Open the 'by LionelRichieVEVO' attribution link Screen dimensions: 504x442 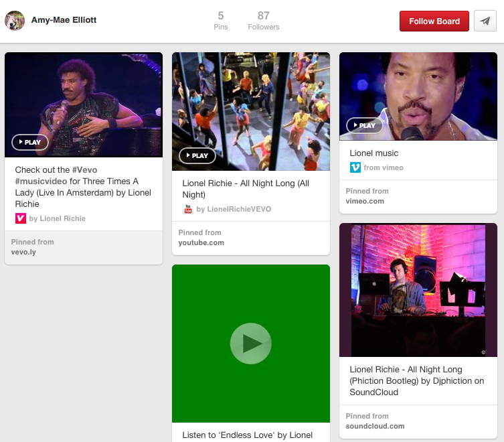pyautogui.click(x=234, y=209)
